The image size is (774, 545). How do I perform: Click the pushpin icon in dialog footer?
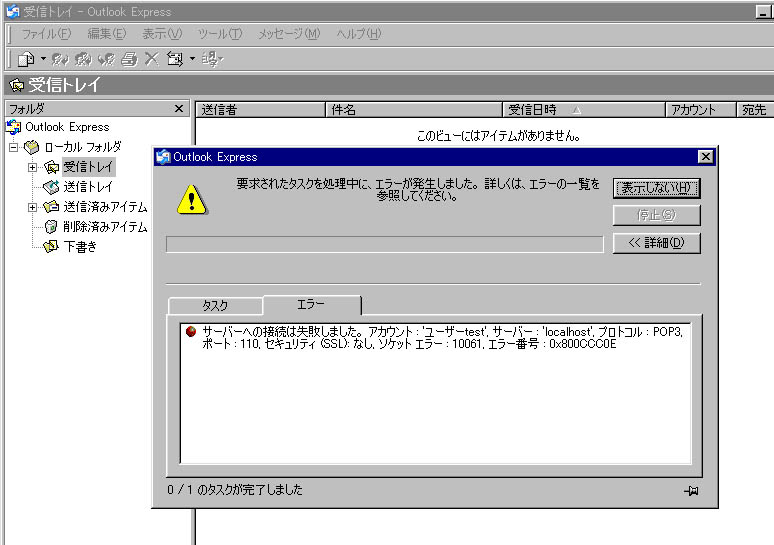(691, 491)
